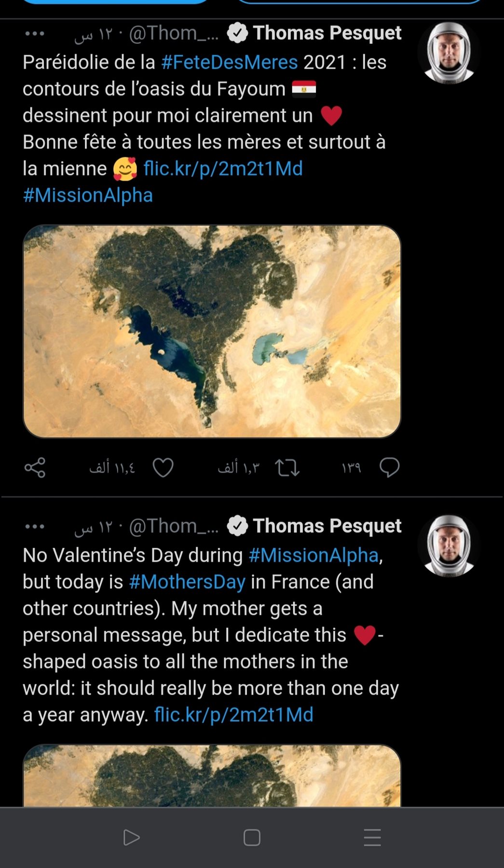
Task: Open the #MissionAlpha hashtag in English tweet
Action: tap(313, 556)
